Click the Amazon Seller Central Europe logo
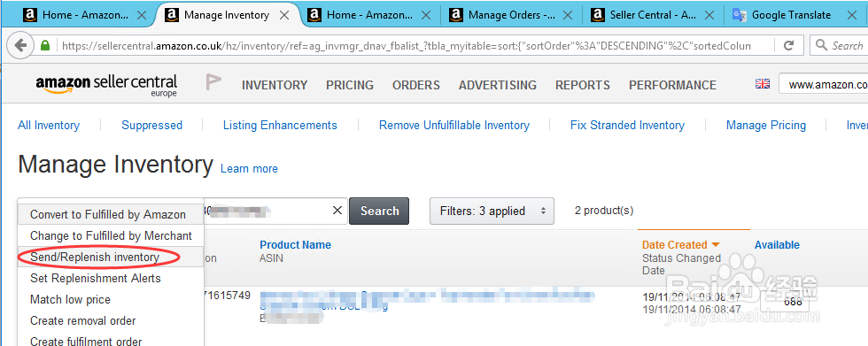This screenshot has height=346, width=868. 106,85
